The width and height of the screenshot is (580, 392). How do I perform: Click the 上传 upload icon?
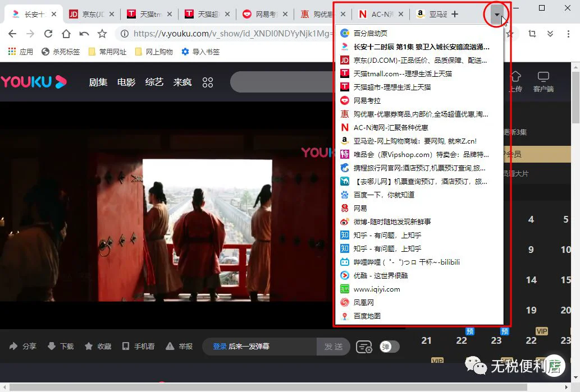tap(515, 82)
